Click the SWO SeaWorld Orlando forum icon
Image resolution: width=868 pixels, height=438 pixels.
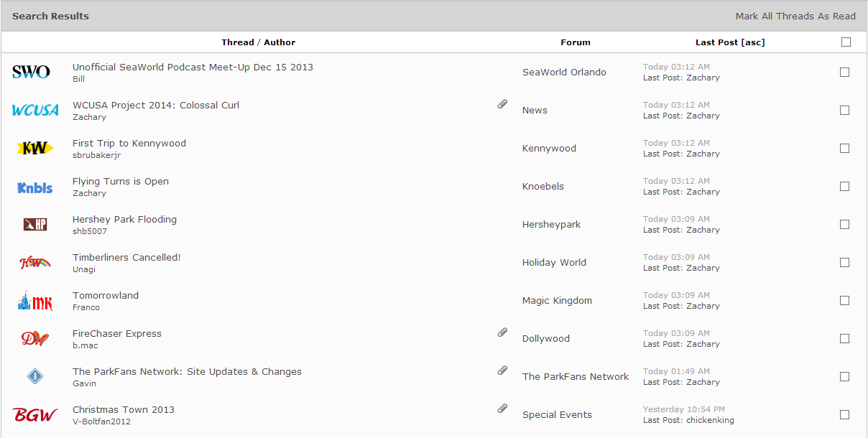tap(31, 72)
